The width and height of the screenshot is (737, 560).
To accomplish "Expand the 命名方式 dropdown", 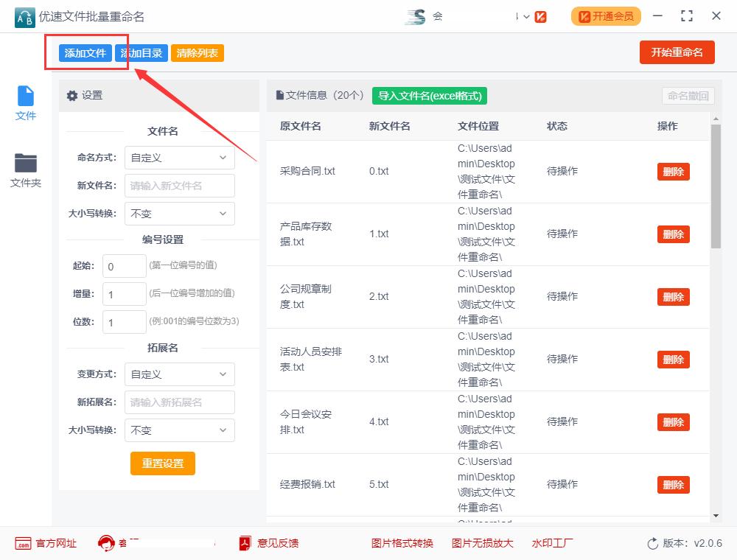I will (x=179, y=158).
